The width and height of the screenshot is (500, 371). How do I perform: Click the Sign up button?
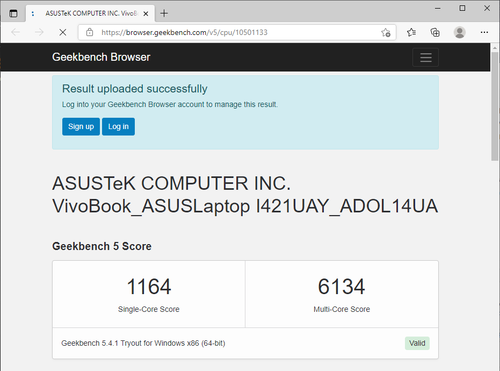[x=81, y=127]
